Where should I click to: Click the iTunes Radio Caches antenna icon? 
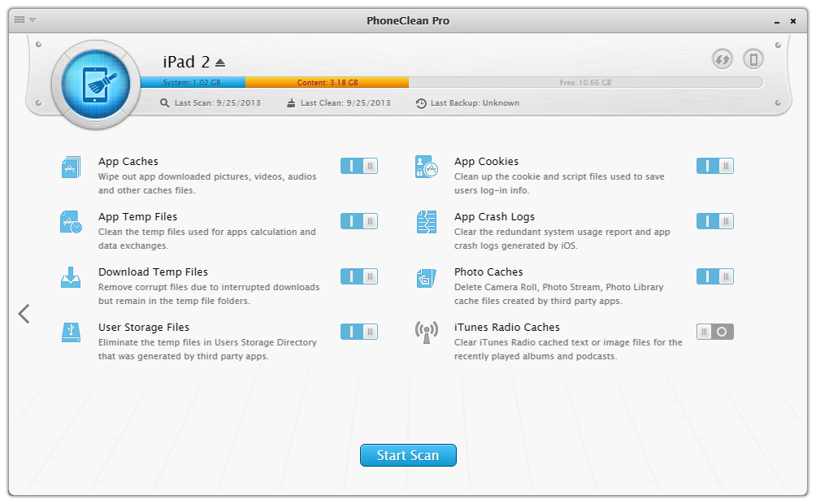pos(427,332)
